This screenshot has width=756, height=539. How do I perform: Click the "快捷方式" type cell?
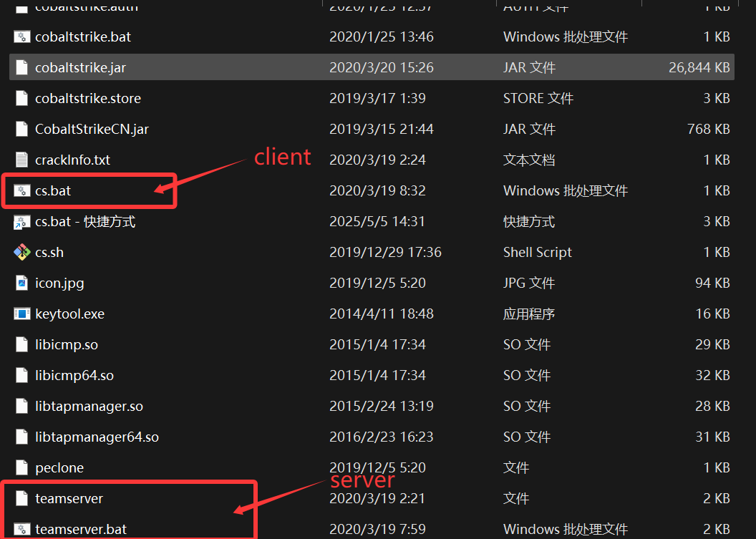click(x=529, y=222)
